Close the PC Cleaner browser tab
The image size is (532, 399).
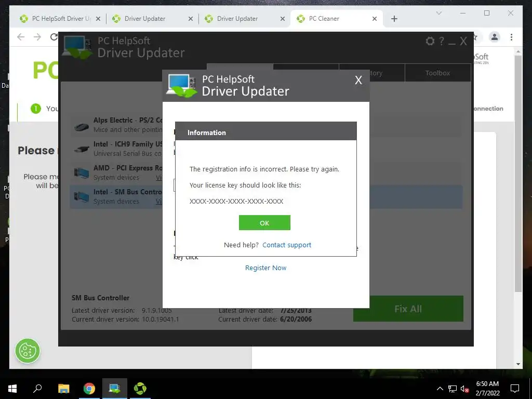coord(375,19)
